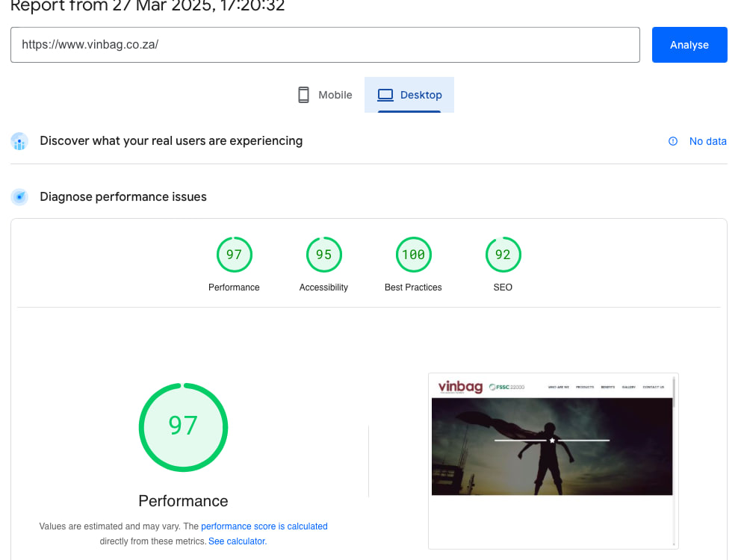Click the large 97 performance gauge
Viewport: 747px width, 560px height.
point(183,427)
